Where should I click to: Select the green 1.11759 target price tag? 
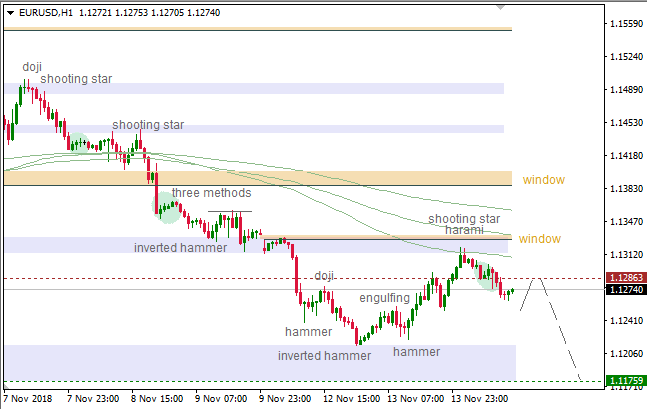click(626, 381)
